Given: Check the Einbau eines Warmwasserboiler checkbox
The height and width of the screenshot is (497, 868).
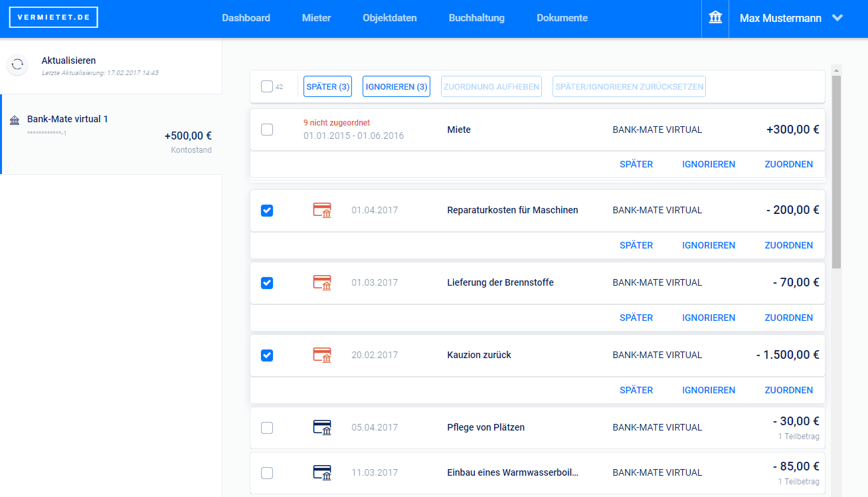Looking at the screenshot, I should [x=267, y=473].
